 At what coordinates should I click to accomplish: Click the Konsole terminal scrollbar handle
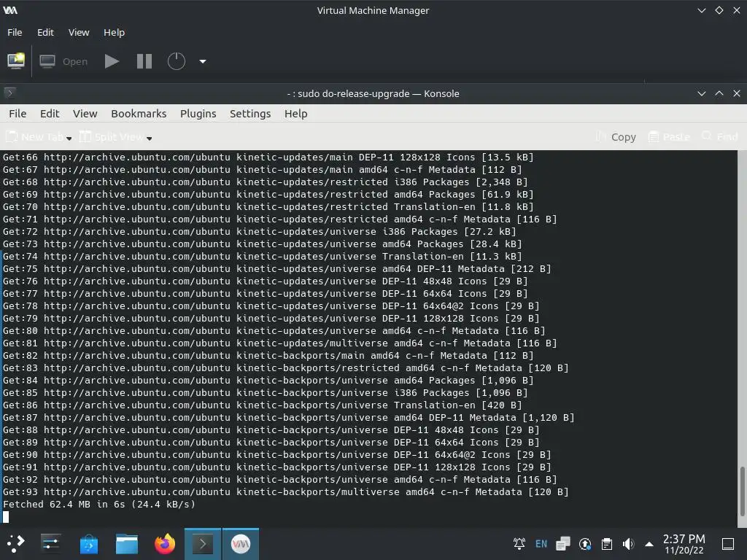(742, 491)
